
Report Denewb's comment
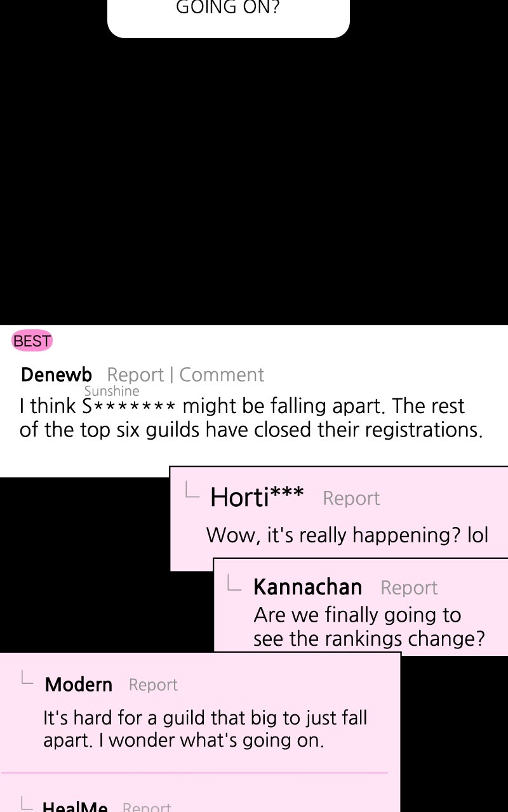(x=135, y=375)
